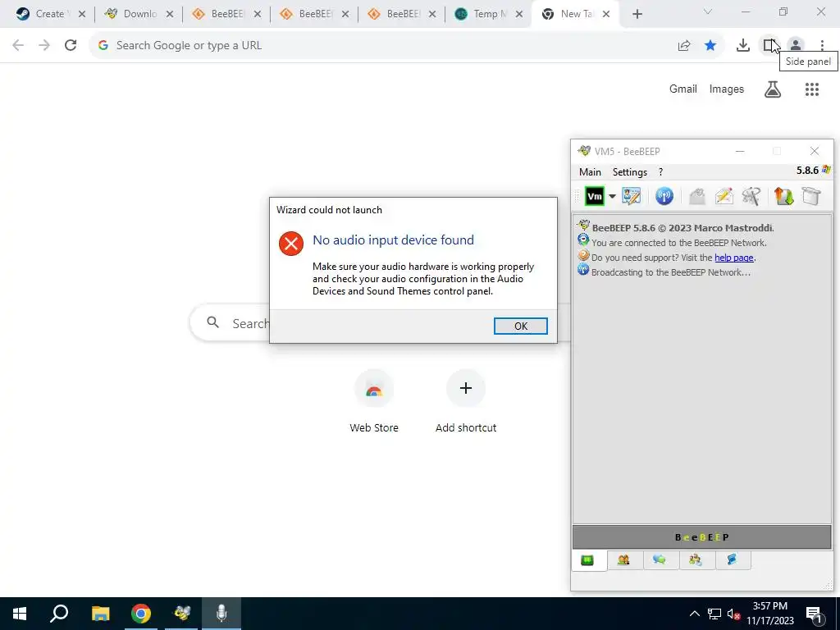
Task: Click the write message pencil envelope icon
Action: 724,196
